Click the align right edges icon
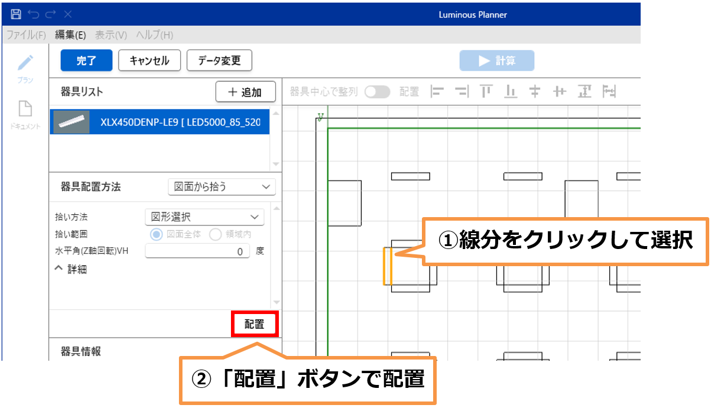Screen dimensions: 712x408 [461, 91]
